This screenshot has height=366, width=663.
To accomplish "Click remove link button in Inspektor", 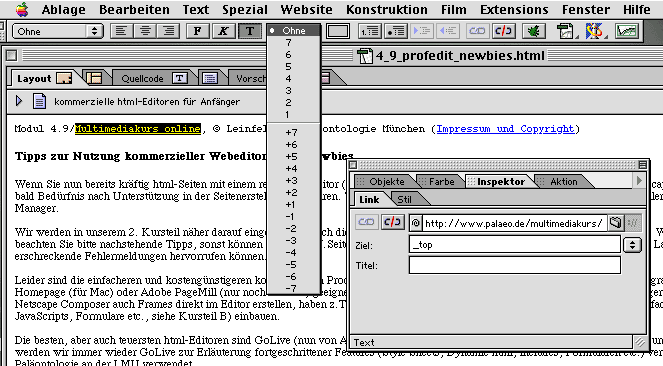I will (x=392, y=222).
